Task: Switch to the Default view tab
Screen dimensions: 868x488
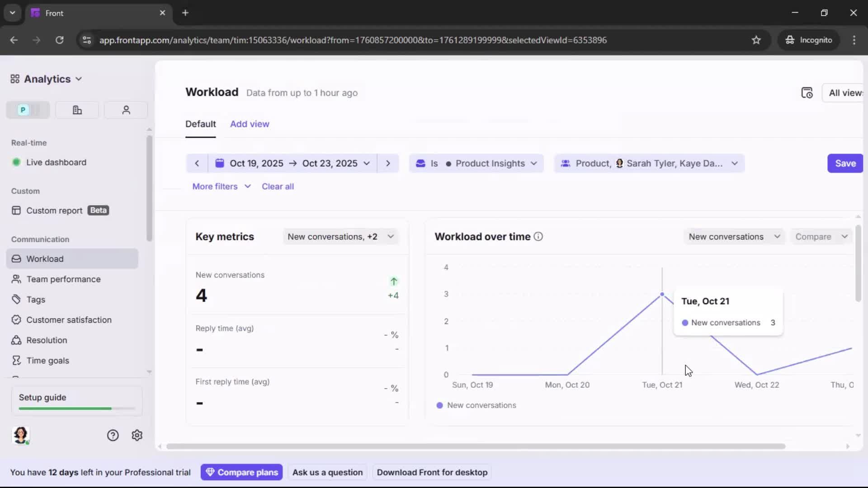Action: [200, 124]
